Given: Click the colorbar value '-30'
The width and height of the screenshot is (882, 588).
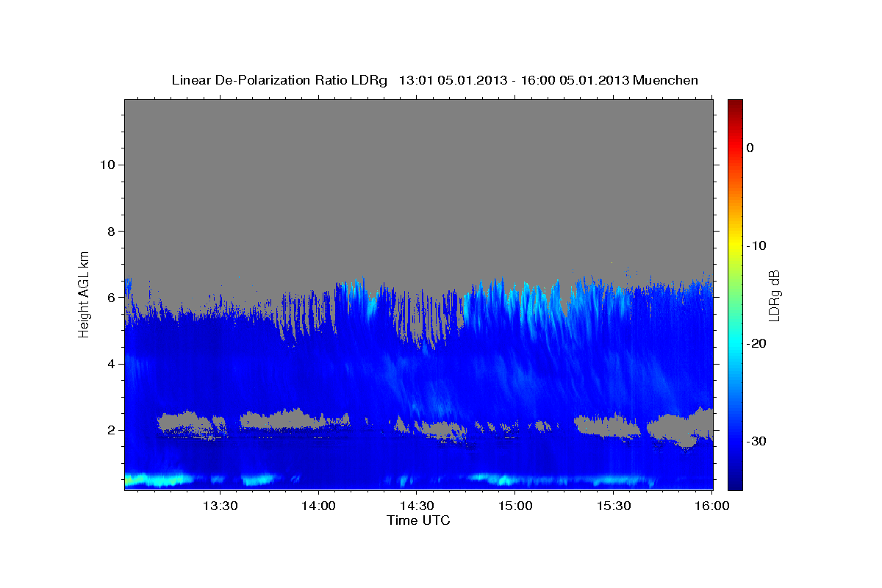Looking at the screenshot, I should [x=757, y=441].
